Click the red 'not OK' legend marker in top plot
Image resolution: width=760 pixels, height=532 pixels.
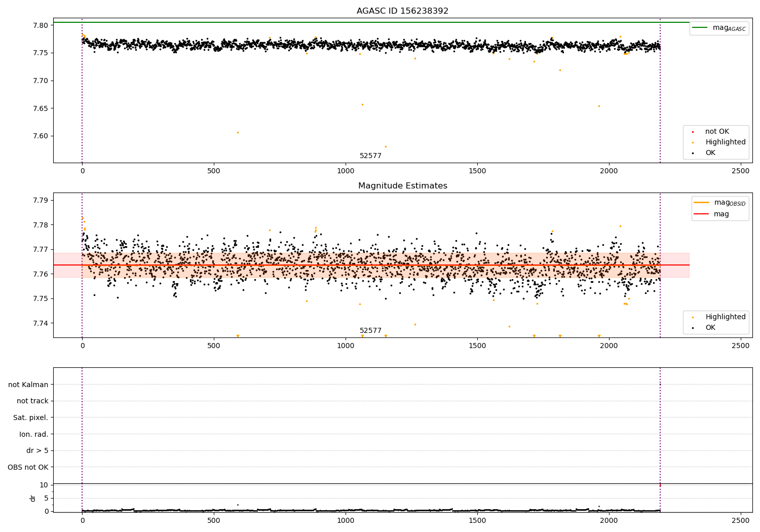point(693,132)
